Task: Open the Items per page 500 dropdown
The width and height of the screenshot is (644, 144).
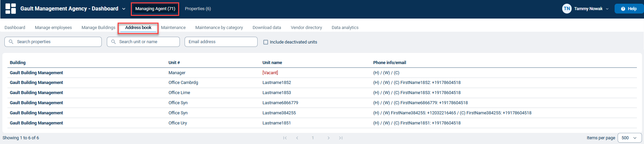Action: click(x=629, y=138)
